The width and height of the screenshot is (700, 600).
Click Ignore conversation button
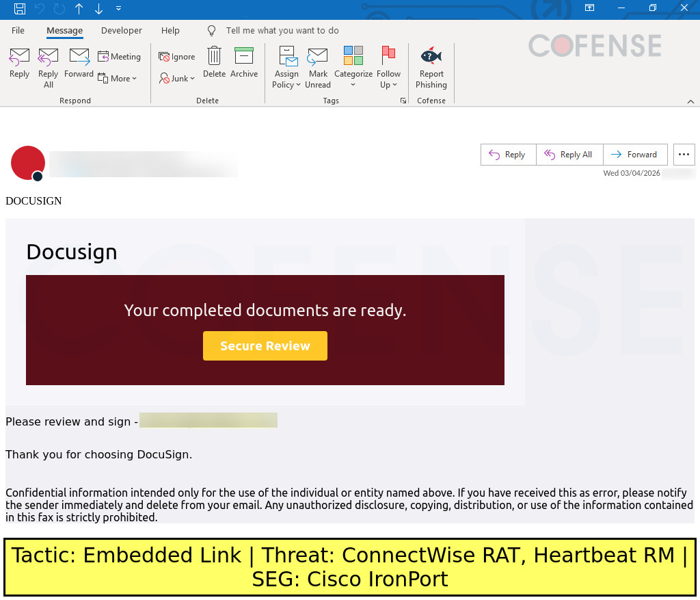177,57
